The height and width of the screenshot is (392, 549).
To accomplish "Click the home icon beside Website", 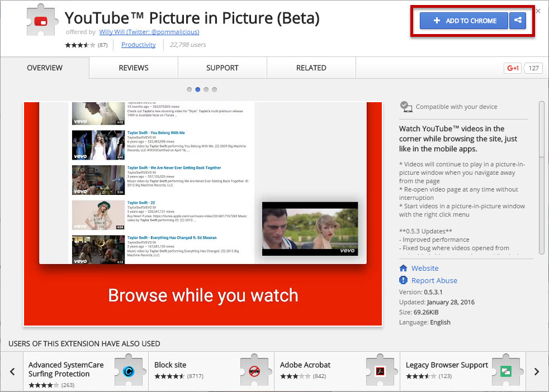I will [x=403, y=268].
